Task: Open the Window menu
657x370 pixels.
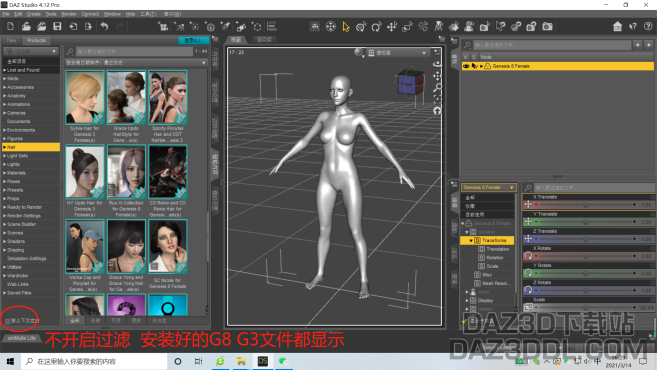Action: point(112,14)
